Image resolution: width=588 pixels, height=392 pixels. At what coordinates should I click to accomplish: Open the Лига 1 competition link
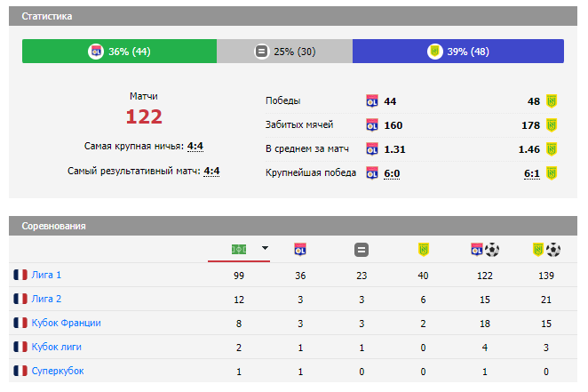click(x=46, y=276)
